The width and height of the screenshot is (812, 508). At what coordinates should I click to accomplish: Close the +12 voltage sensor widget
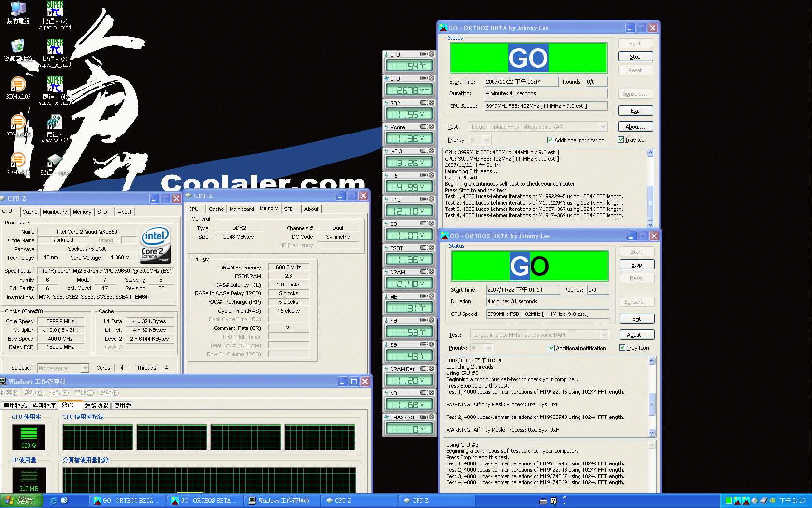[x=431, y=199]
